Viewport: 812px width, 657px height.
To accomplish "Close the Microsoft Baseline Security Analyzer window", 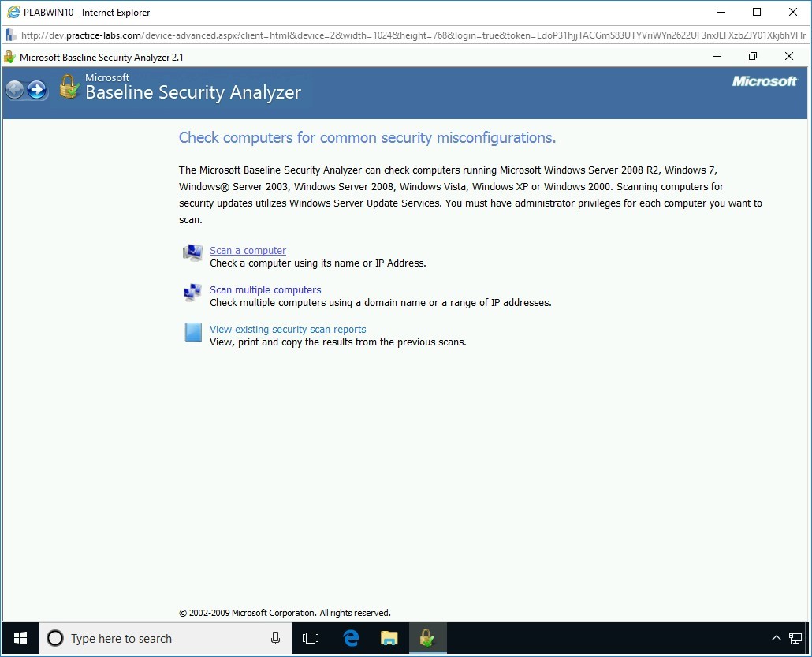I will [x=788, y=57].
